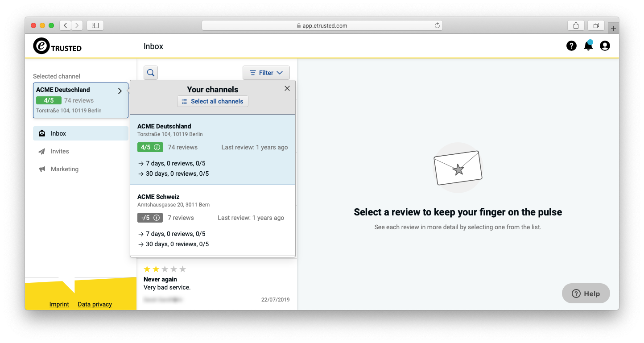644x343 pixels.
Task: Click the floating Help button
Action: 586,293
